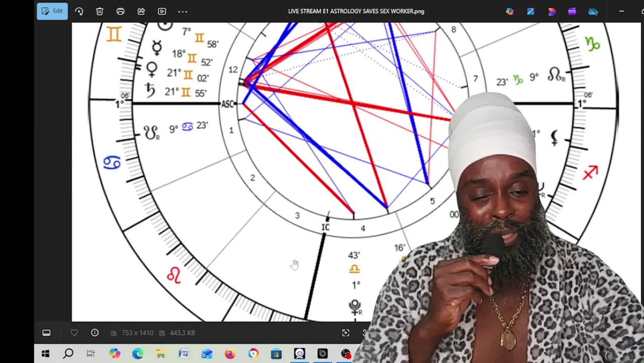Image resolution: width=644 pixels, height=363 pixels.
Task: Open the Windows Start menu
Action: tap(45, 354)
